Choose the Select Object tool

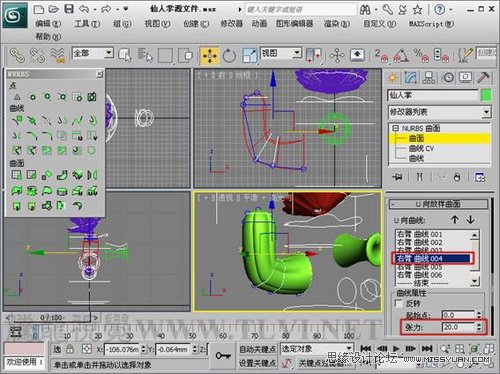click(x=125, y=55)
